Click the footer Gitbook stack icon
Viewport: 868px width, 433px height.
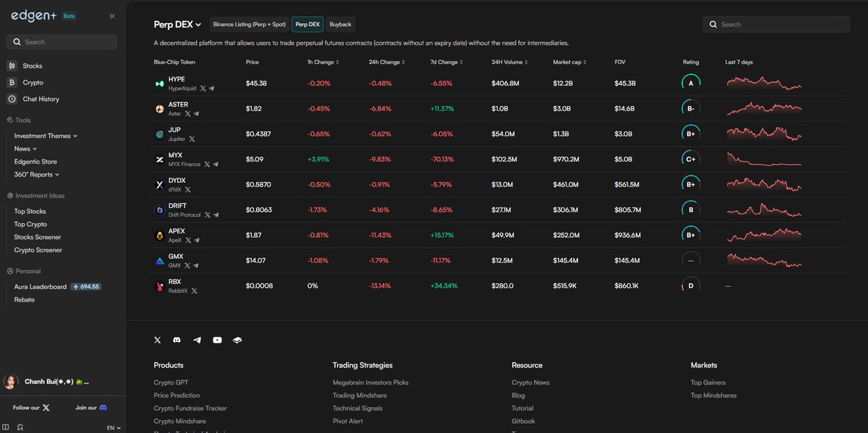[x=237, y=340]
